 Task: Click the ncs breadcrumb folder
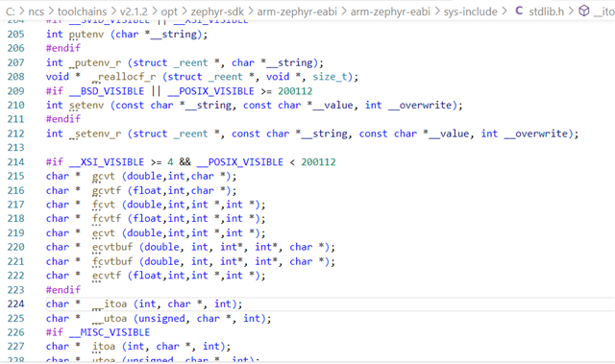(37, 12)
